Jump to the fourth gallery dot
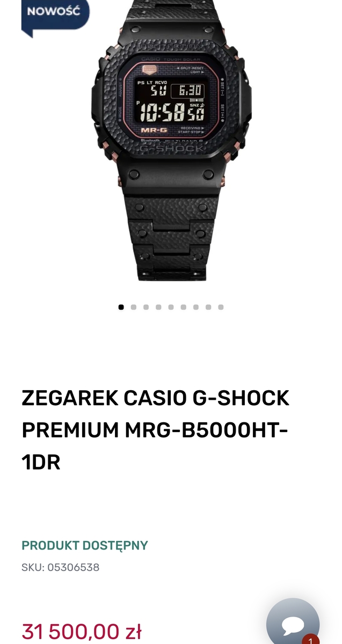This screenshot has height=644, width=342. 158,307
